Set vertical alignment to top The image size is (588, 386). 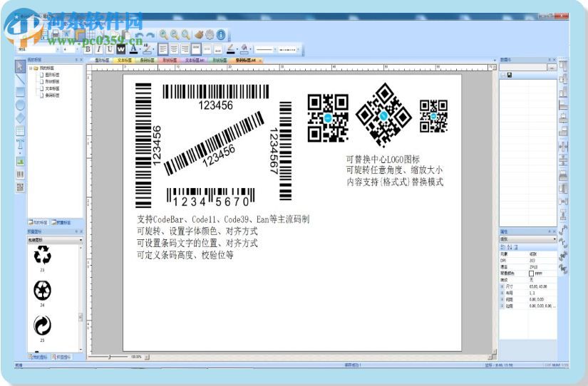(196, 49)
